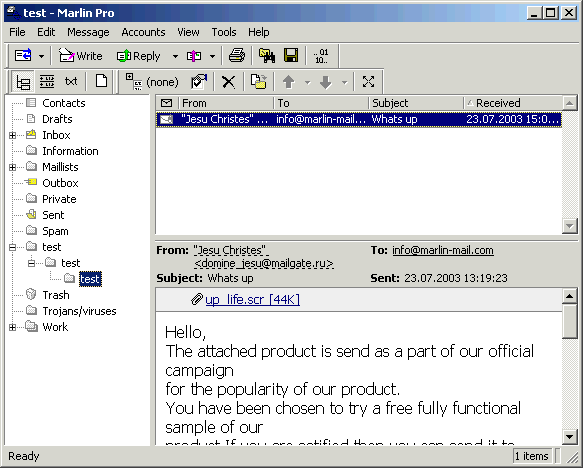Select the Trojans/viruses folder
This screenshot has width=583, height=468.
pyautogui.click(x=79, y=311)
